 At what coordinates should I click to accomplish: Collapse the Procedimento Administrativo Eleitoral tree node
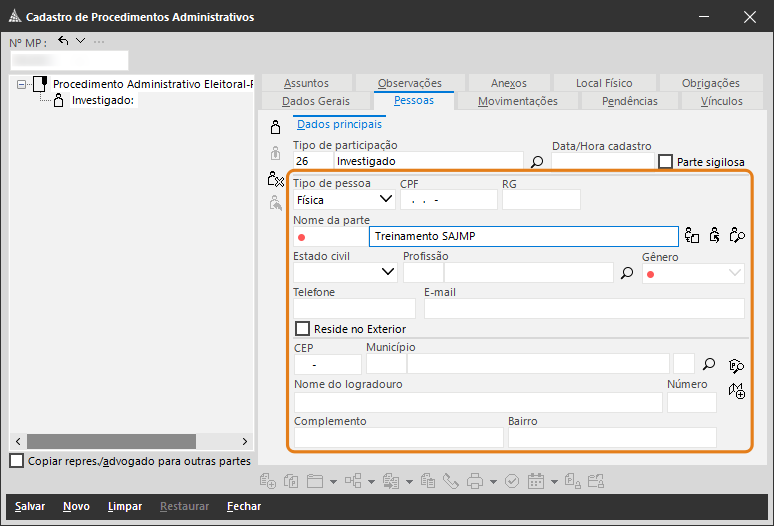(x=21, y=84)
